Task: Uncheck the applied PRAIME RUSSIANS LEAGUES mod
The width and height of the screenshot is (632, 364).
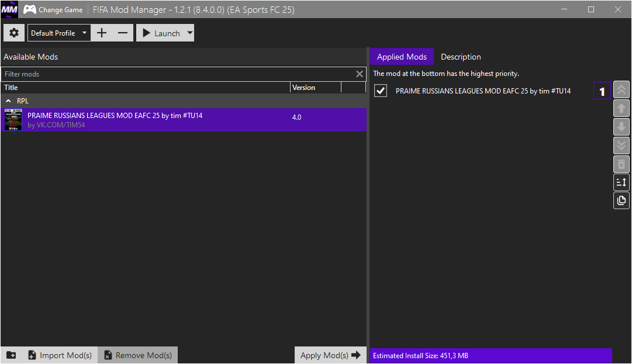Action: coord(381,91)
